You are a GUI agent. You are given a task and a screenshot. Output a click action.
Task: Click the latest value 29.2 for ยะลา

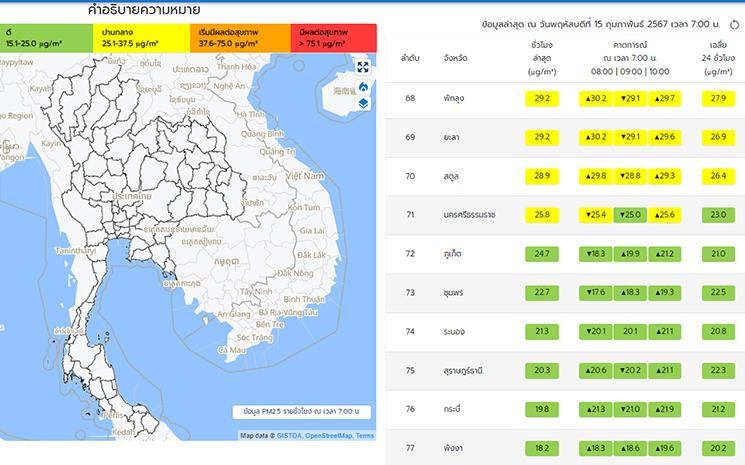point(542,137)
